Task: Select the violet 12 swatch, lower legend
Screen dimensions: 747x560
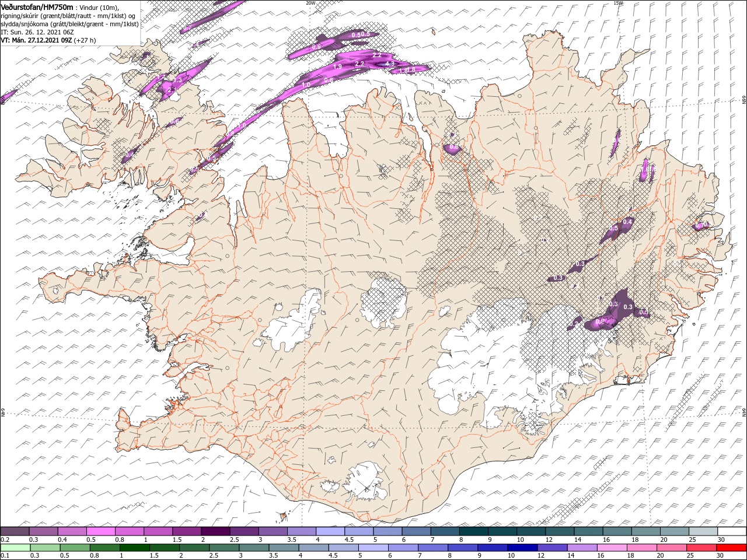Action: [x=552, y=548]
